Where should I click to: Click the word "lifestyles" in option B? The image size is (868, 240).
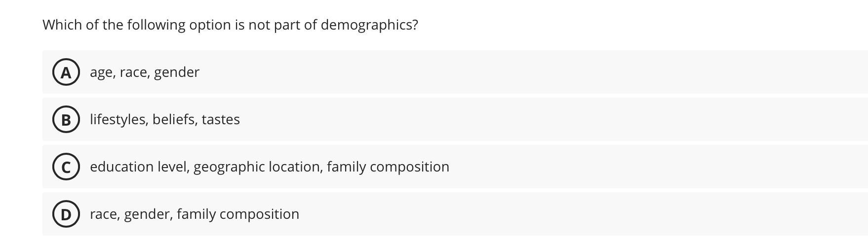[118, 119]
